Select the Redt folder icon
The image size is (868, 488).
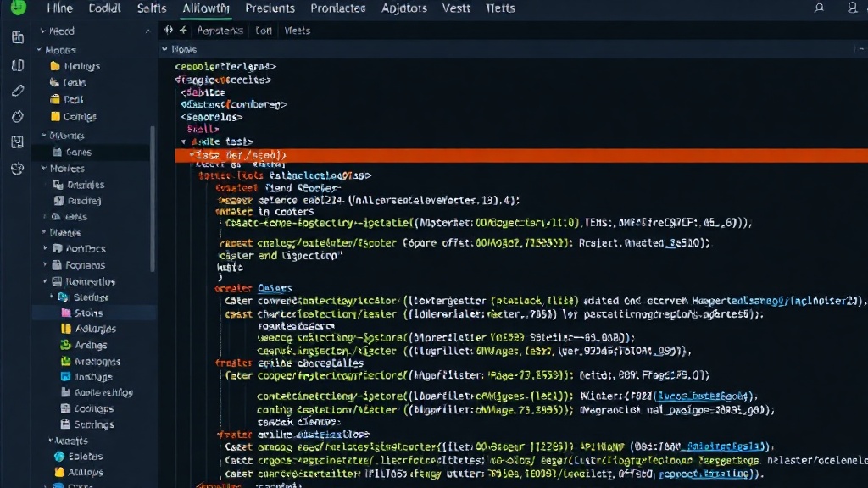coord(55,99)
